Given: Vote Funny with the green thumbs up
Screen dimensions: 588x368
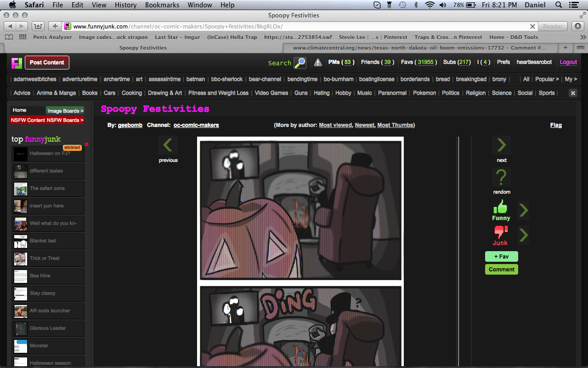Looking at the screenshot, I should click(x=501, y=207).
